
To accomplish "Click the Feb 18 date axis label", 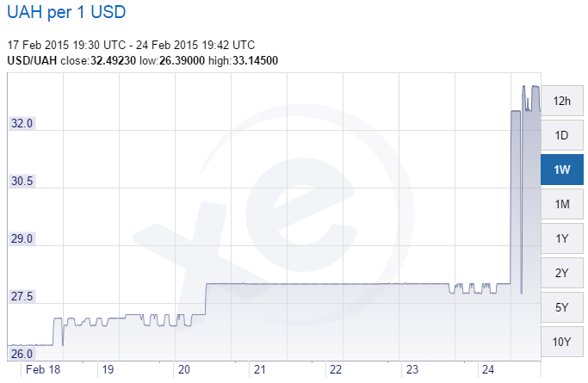I will point(41,369).
